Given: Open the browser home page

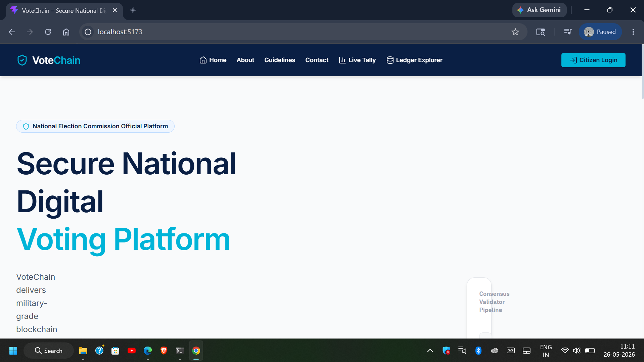Looking at the screenshot, I should click(x=66, y=32).
